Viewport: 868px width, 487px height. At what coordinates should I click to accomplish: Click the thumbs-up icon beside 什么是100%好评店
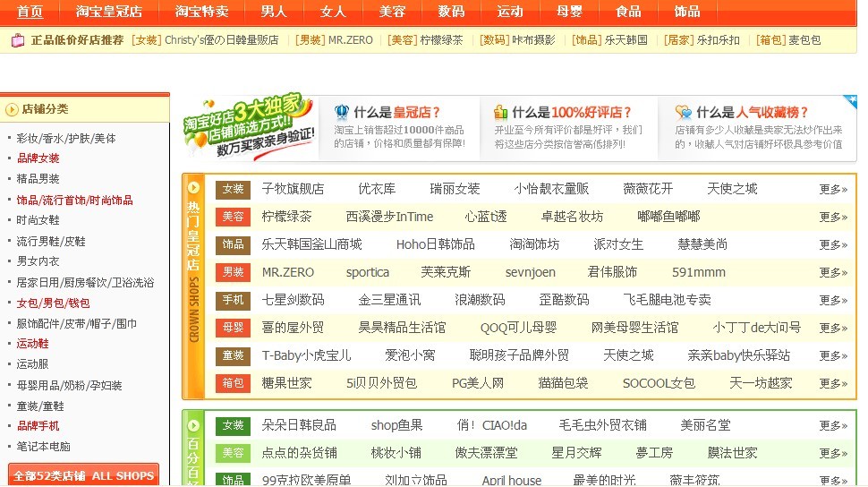click(500, 112)
